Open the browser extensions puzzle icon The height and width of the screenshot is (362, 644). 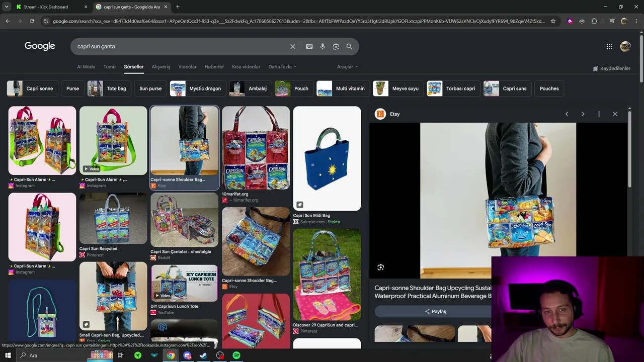click(x=594, y=21)
